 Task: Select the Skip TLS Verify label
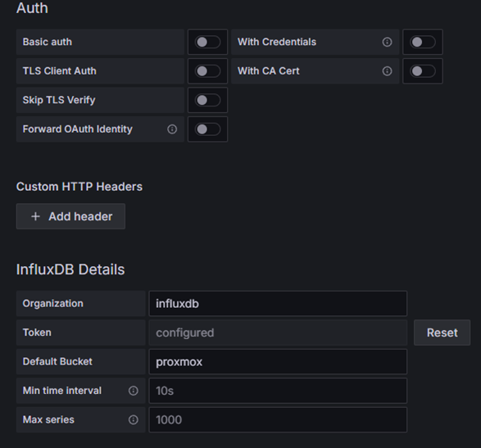[x=59, y=100]
